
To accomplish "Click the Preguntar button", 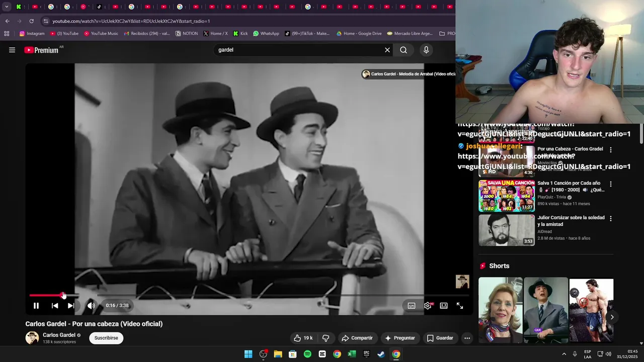I will click(400, 338).
